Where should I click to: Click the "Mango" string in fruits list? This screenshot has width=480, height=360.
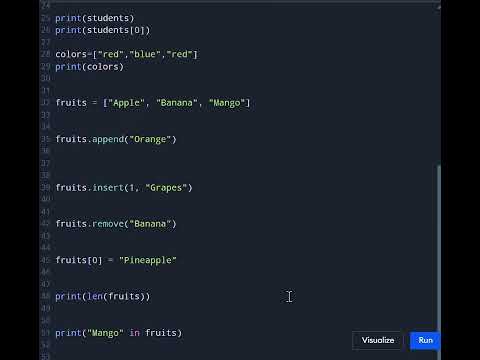227,103
